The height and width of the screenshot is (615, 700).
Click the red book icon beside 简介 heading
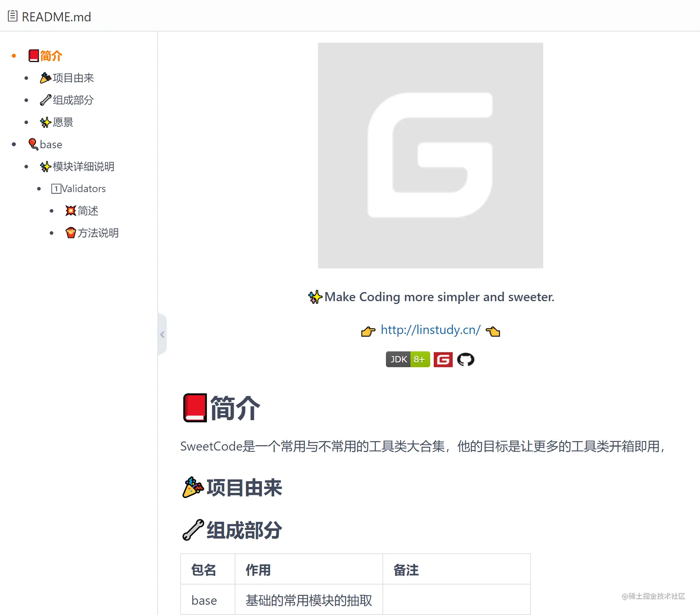(195, 408)
